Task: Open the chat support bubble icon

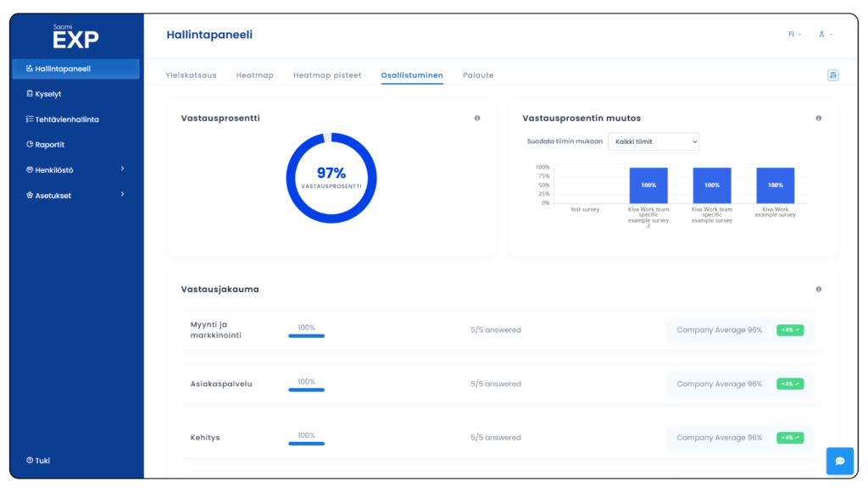Action: pyautogui.click(x=839, y=461)
